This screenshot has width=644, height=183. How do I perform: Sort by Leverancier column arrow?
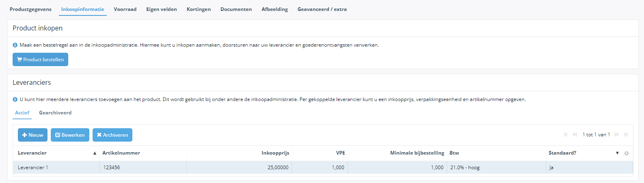coord(95,153)
